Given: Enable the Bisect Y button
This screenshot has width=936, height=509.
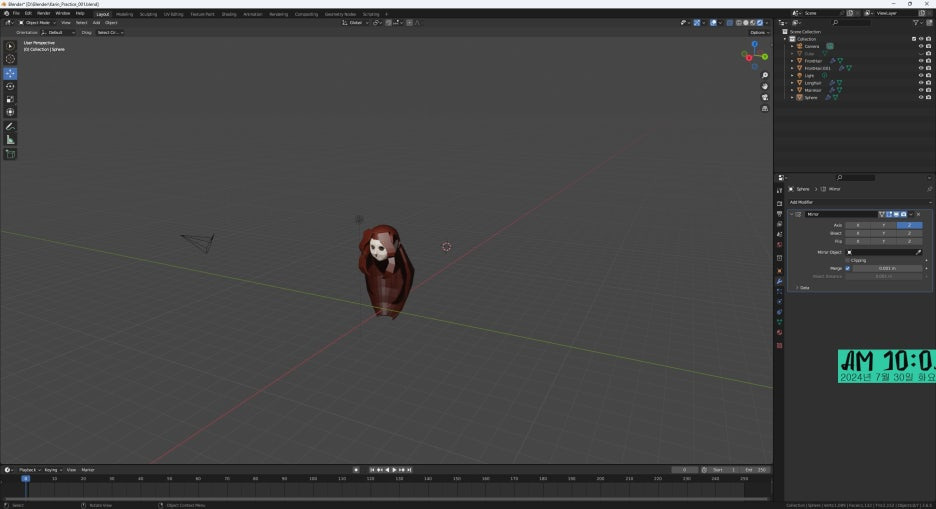Looking at the screenshot, I should 883,233.
